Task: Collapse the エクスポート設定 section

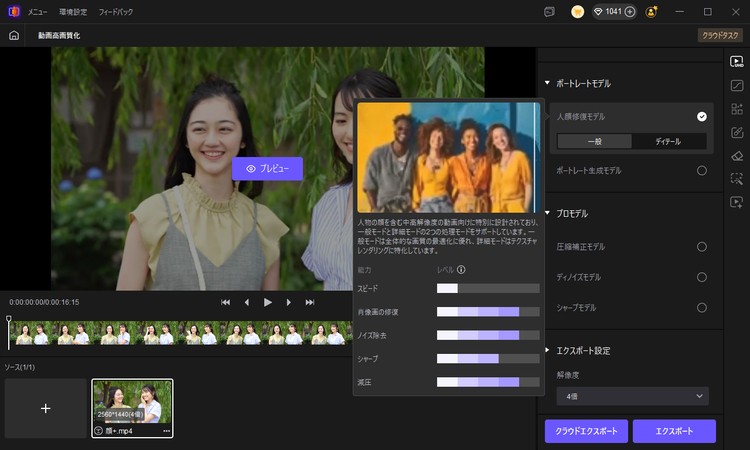Action: 547,351
